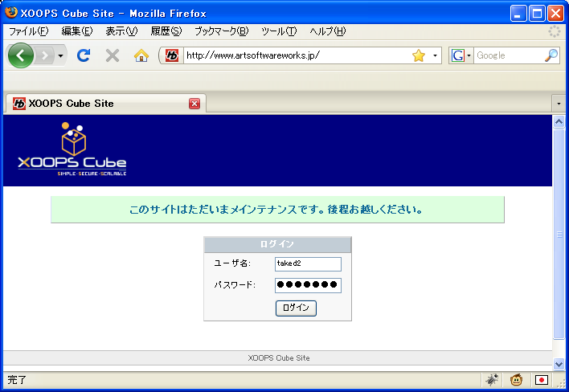Expand the URL bar history dropdown

435,55
